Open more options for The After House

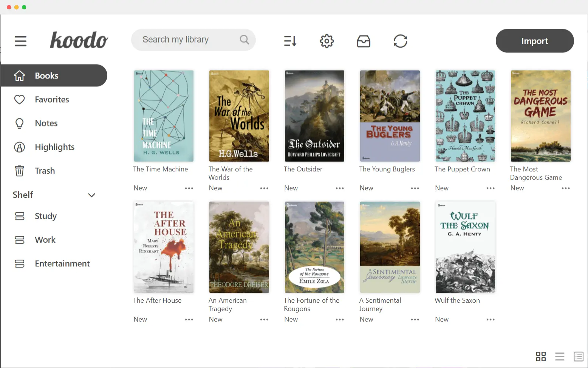[x=189, y=319]
